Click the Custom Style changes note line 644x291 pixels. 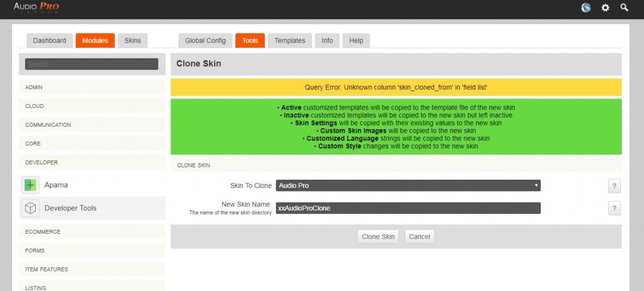(x=396, y=146)
